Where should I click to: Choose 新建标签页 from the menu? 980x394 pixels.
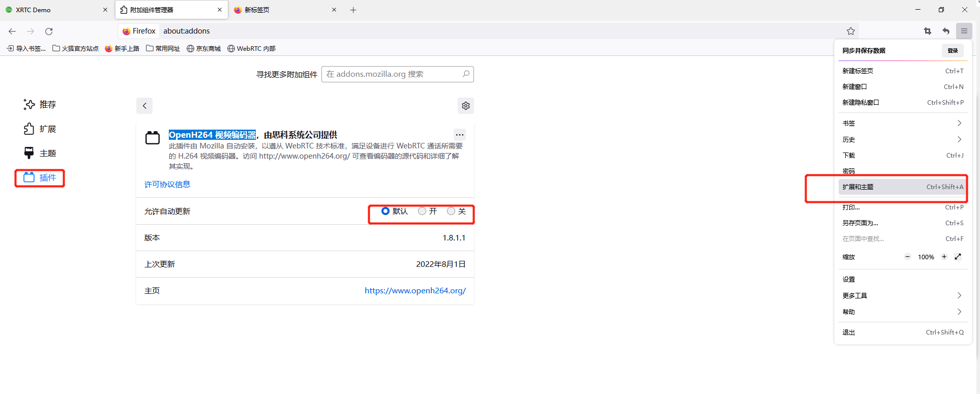pyautogui.click(x=903, y=71)
